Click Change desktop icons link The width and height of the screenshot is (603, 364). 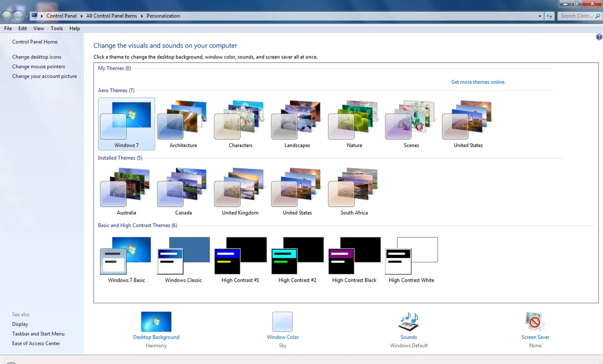tap(37, 57)
